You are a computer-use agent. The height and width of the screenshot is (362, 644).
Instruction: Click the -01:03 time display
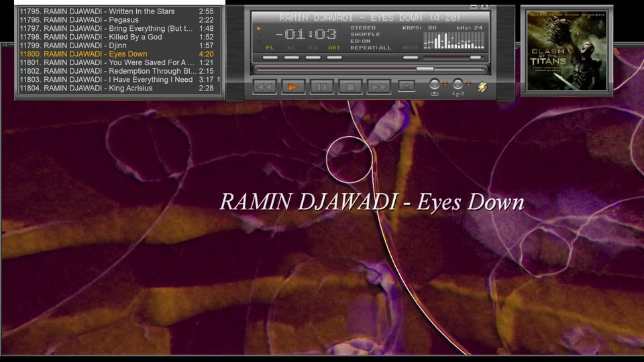pyautogui.click(x=306, y=34)
